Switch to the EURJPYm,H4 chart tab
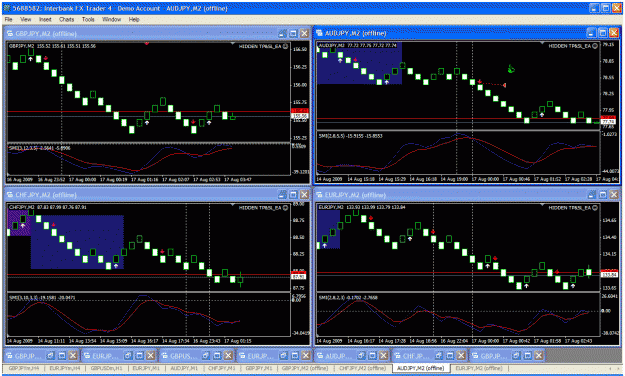625x376 pixels. [65, 368]
